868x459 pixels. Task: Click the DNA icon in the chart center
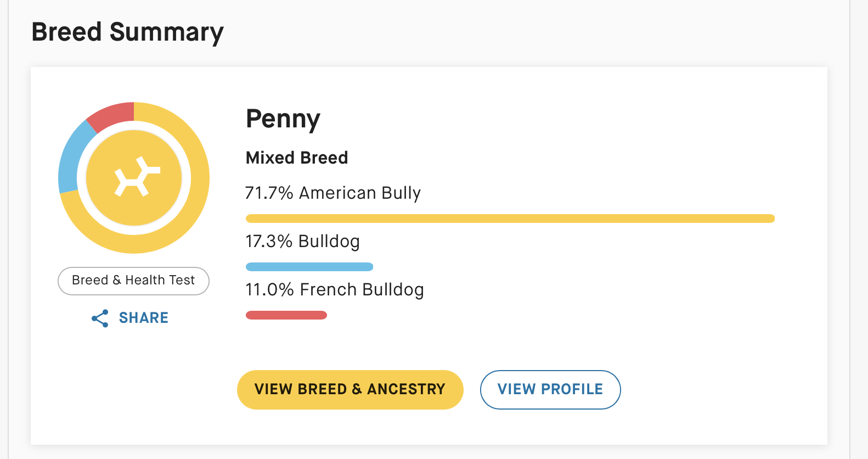click(136, 177)
